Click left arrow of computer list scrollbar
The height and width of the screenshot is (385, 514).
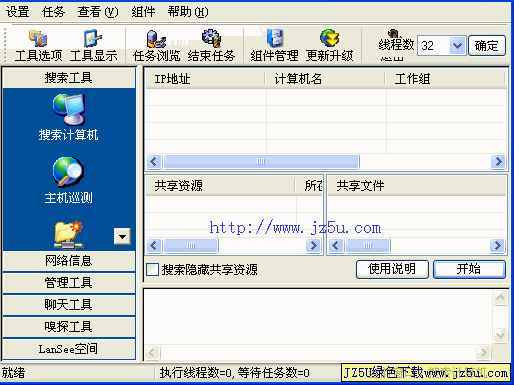point(154,162)
